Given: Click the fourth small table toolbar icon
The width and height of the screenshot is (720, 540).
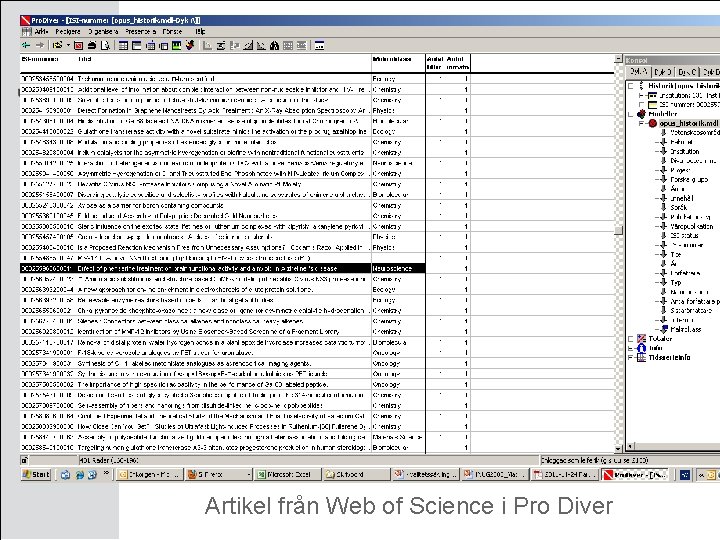Looking at the screenshot, I should tap(163, 45).
